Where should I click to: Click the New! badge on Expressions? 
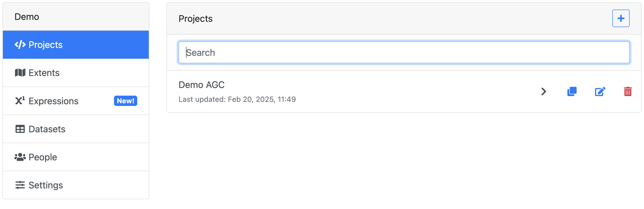tap(125, 101)
